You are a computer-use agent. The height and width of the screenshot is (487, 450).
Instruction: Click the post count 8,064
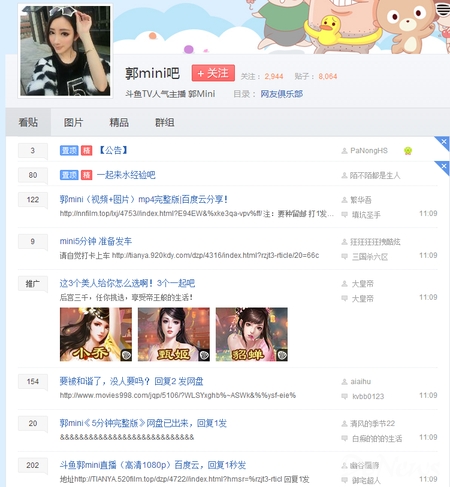point(328,76)
